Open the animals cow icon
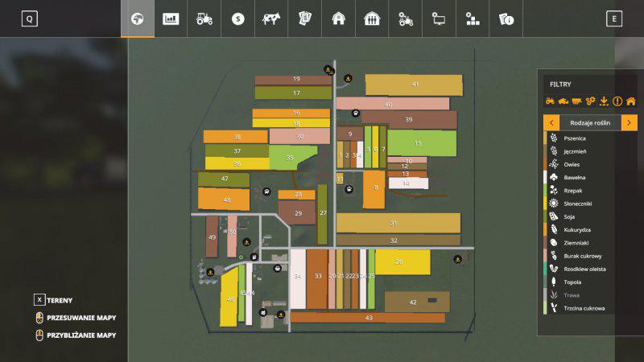Screen dimensions: 644x362 [271, 19]
